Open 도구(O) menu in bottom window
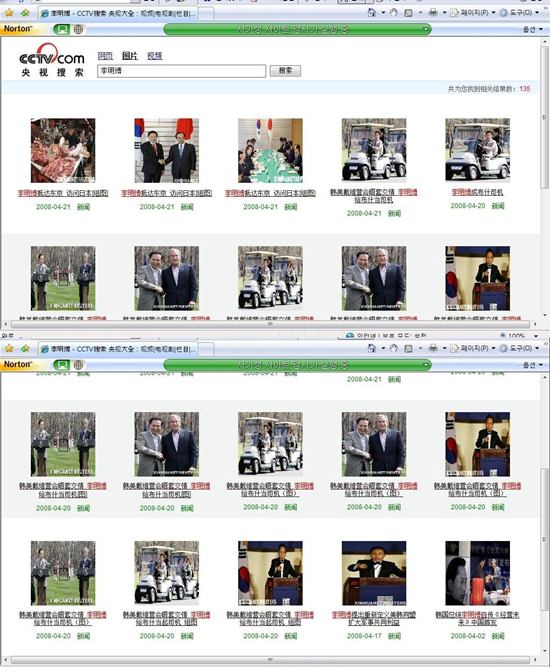 521,348
